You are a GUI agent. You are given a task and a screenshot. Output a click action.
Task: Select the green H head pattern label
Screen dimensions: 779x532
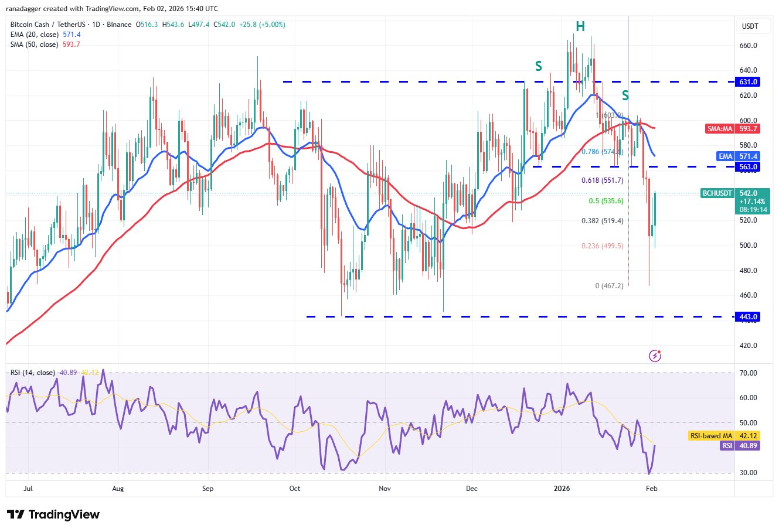[x=580, y=26]
